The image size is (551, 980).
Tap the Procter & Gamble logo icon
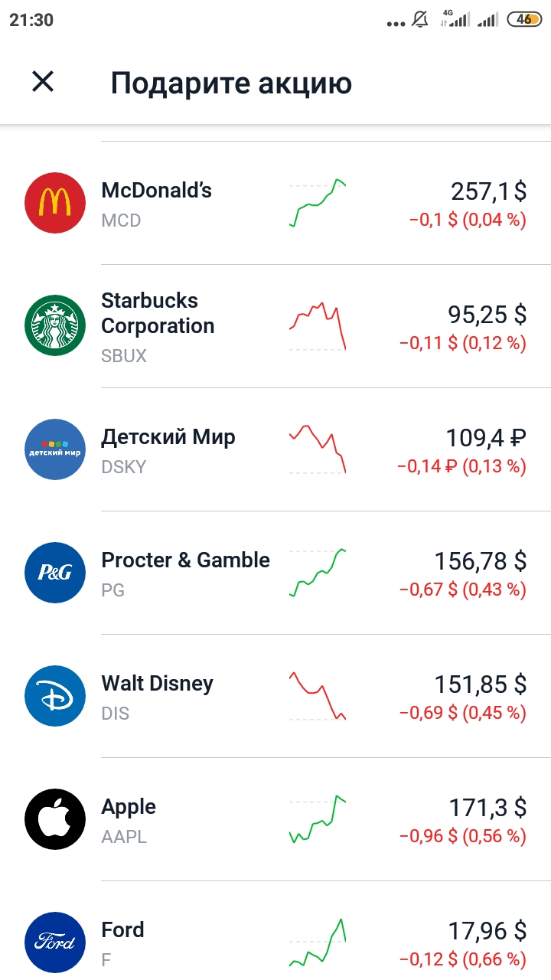pos(55,573)
